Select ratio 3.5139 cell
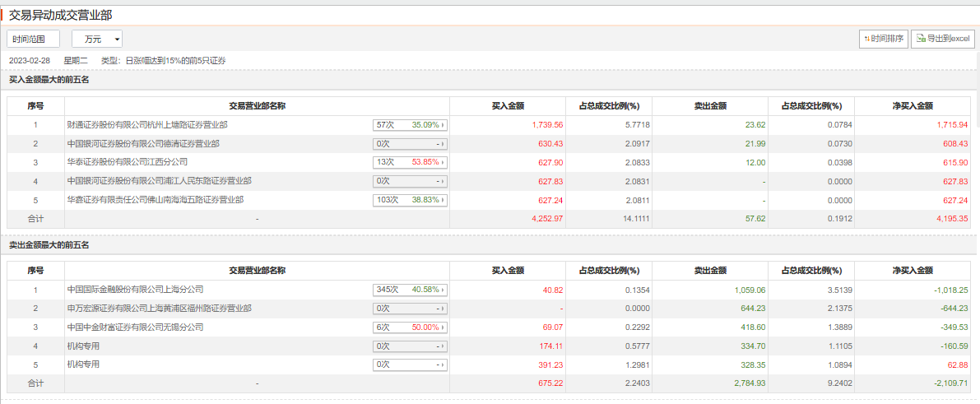980x404 pixels. (x=811, y=290)
